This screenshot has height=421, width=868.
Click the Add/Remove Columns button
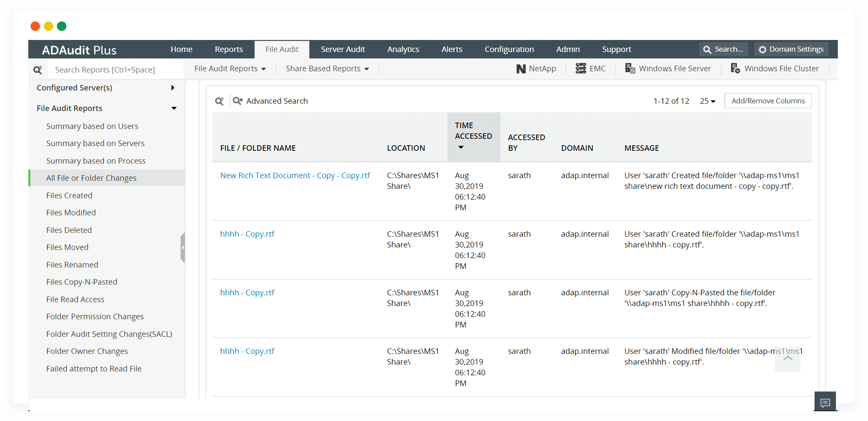click(x=768, y=101)
